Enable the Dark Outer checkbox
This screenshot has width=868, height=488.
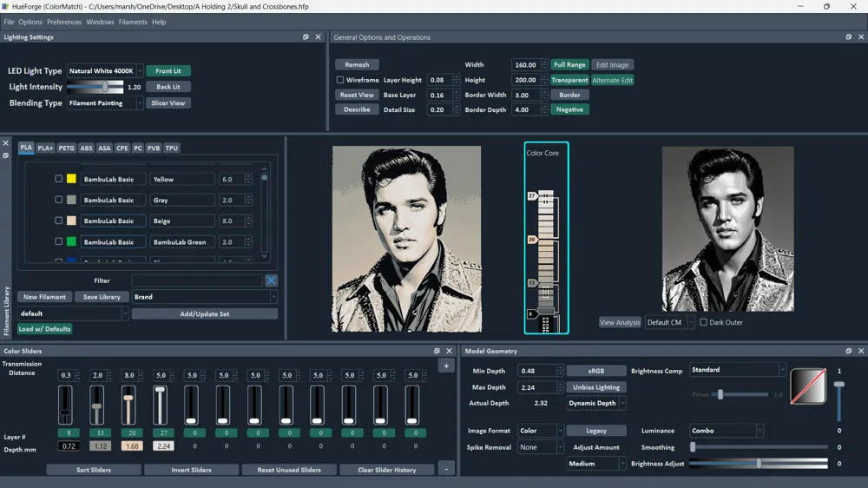pyautogui.click(x=704, y=322)
